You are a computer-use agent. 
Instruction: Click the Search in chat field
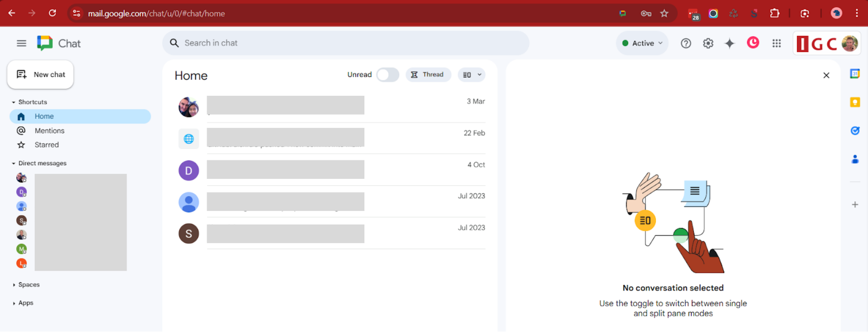tap(346, 43)
